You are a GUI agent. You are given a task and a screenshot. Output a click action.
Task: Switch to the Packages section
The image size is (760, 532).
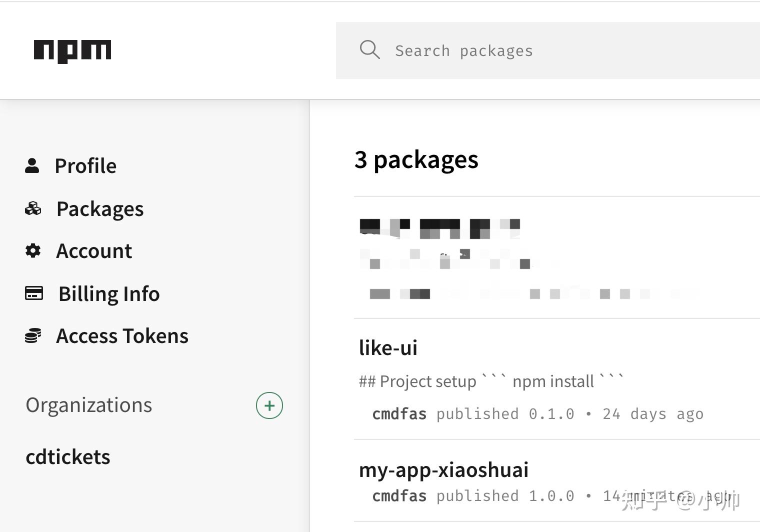[x=100, y=208]
